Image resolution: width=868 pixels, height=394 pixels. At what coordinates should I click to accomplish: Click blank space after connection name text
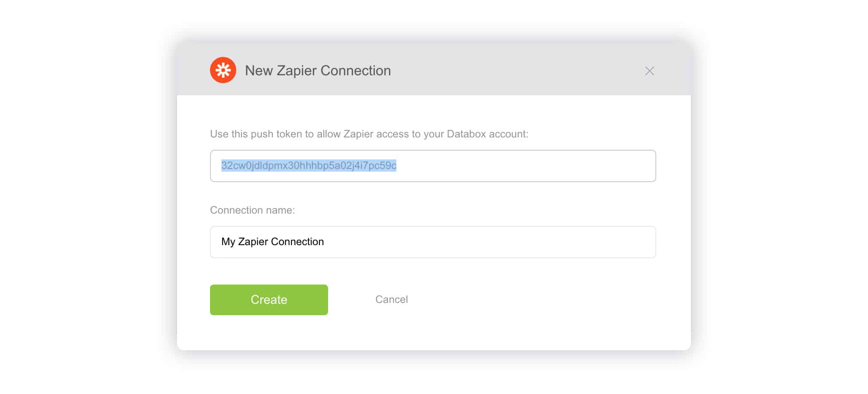[481, 242]
